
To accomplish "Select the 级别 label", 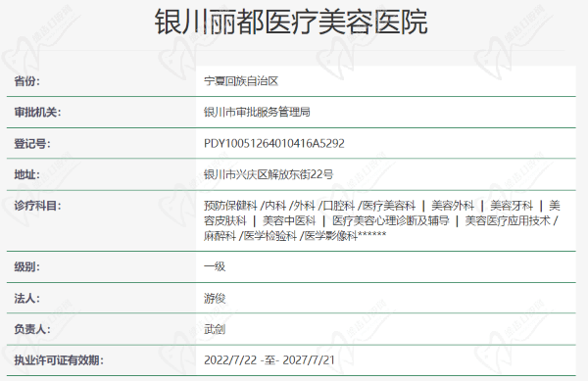I will click(27, 267).
